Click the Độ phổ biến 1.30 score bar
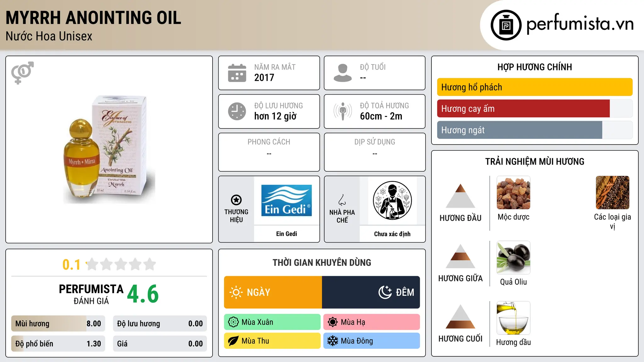The image size is (644, 362). [x=58, y=344]
